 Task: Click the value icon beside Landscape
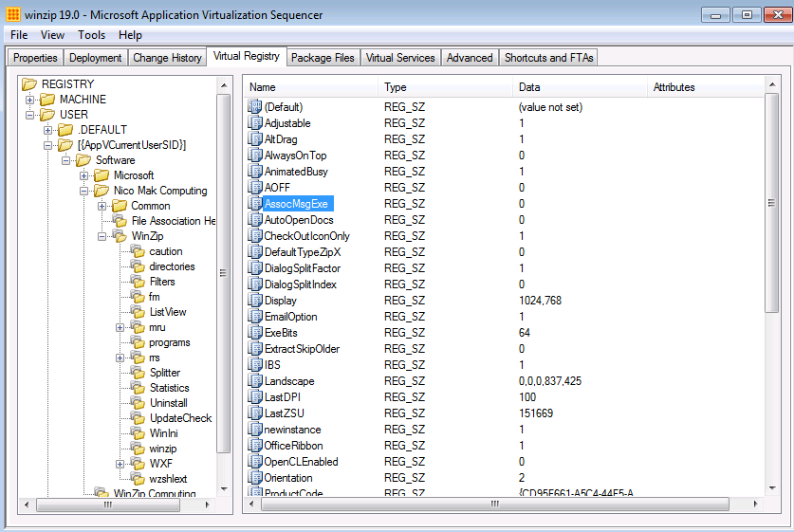255,381
